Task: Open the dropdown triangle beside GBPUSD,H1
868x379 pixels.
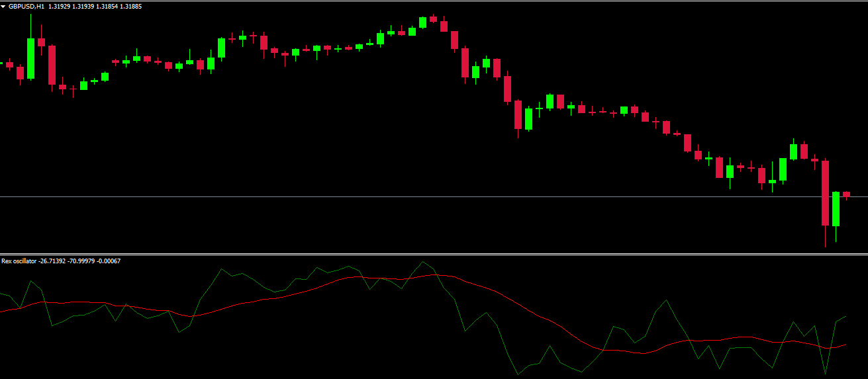Action: [3, 6]
